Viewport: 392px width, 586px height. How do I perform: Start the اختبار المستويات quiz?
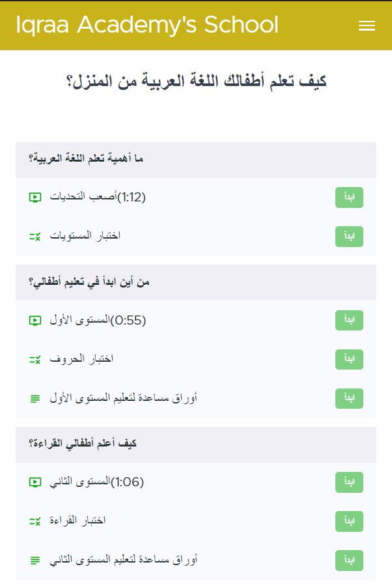point(349,237)
